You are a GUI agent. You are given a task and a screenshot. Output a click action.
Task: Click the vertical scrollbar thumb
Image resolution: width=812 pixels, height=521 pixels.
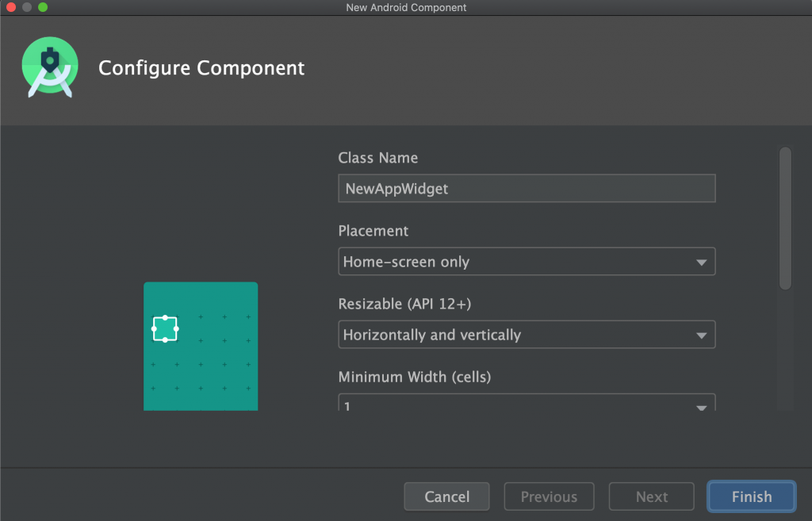[785, 218]
